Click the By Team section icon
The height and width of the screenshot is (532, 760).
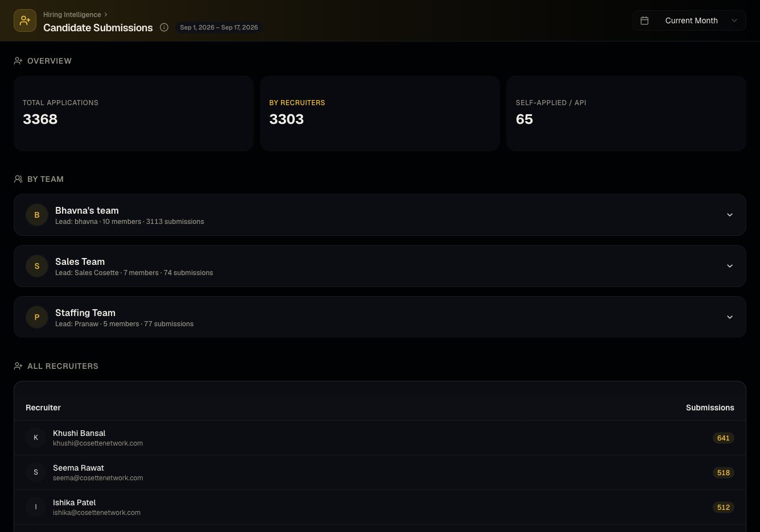pos(18,179)
